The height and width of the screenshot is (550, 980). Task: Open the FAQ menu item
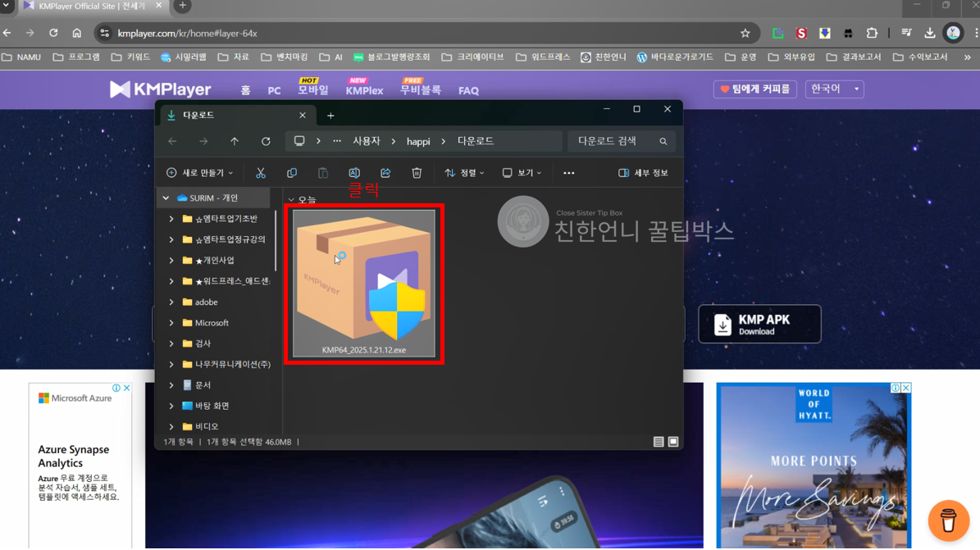pos(468,91)
